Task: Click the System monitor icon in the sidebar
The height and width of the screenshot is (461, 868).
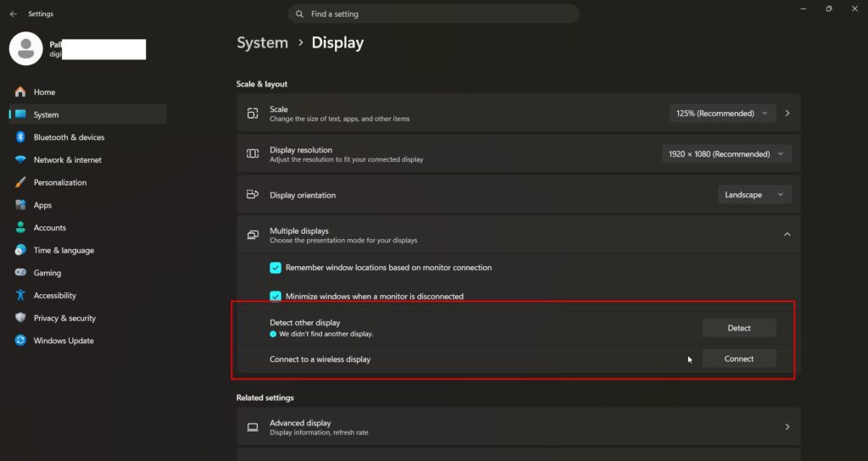Action: 20,114
